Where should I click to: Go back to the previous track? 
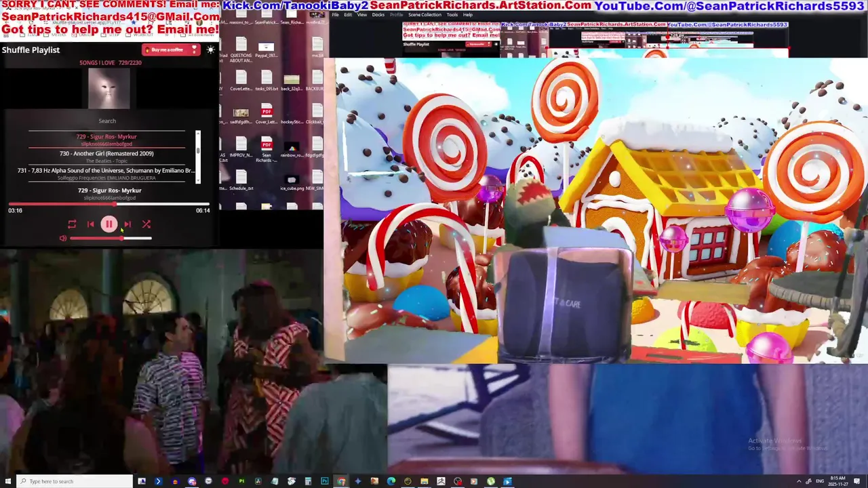coord(90,224)
